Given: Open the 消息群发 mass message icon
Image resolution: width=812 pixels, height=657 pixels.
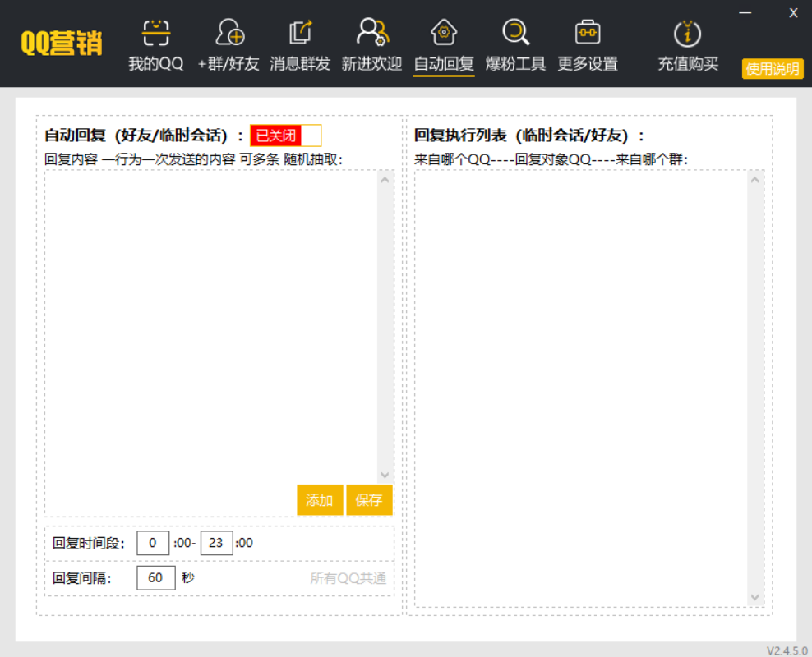Looking at the screenshot, I should pyautogui.click(x=300, y=33).
